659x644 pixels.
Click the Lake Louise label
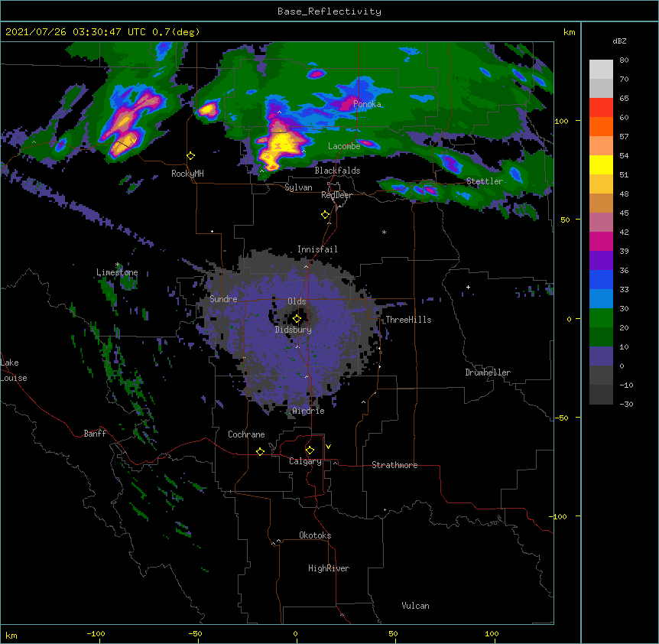coord(14,370)
